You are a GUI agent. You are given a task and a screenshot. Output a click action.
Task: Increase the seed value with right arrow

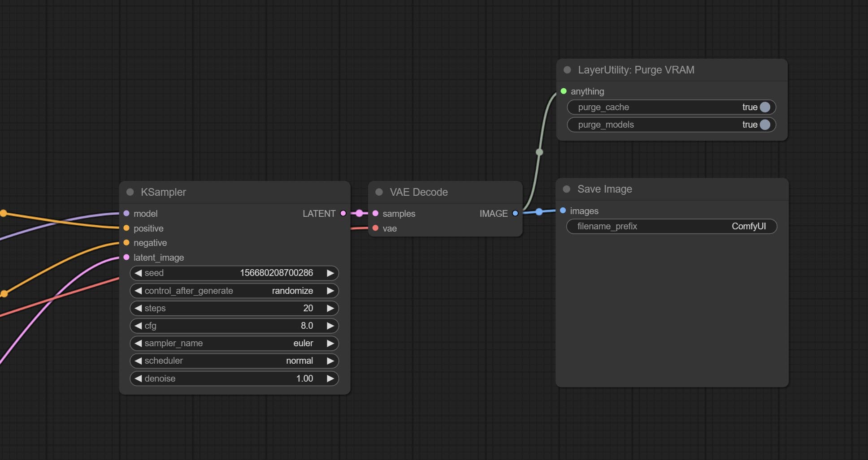pos(330,273)
